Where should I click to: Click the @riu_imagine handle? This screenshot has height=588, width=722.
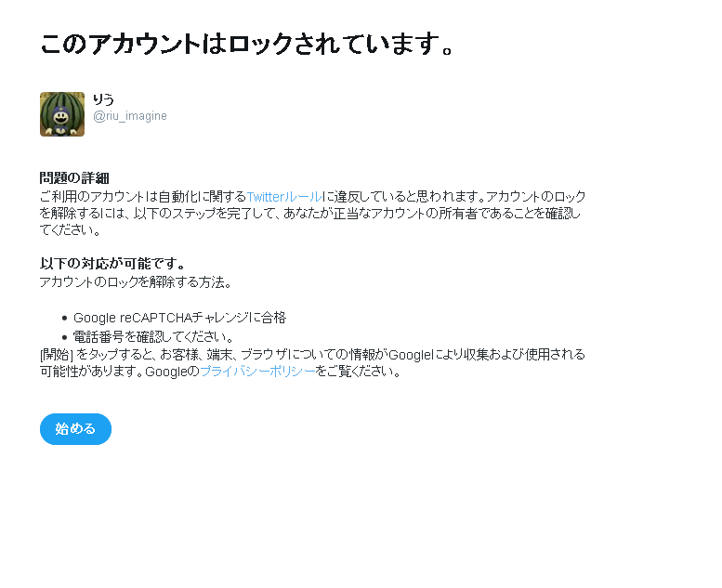click(x=130, y=116)
